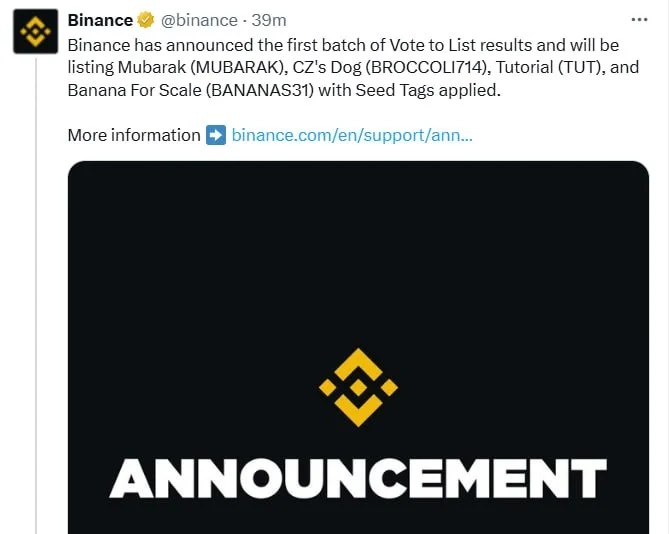Viewport: 670px width, 534px height.
Task: Click the white ANNOUNCEMENT headline text
Action: pyautogui.click(x=358, y=478)
